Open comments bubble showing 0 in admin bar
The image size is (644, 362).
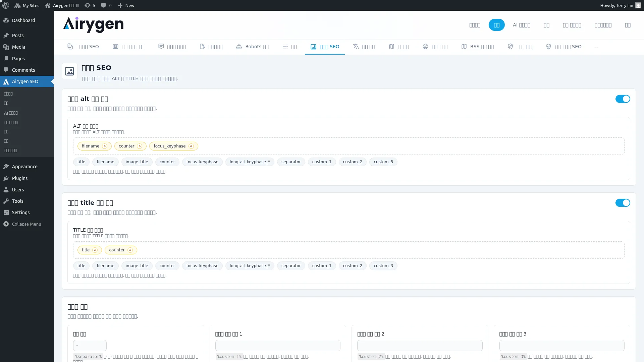tap(106, 5)
